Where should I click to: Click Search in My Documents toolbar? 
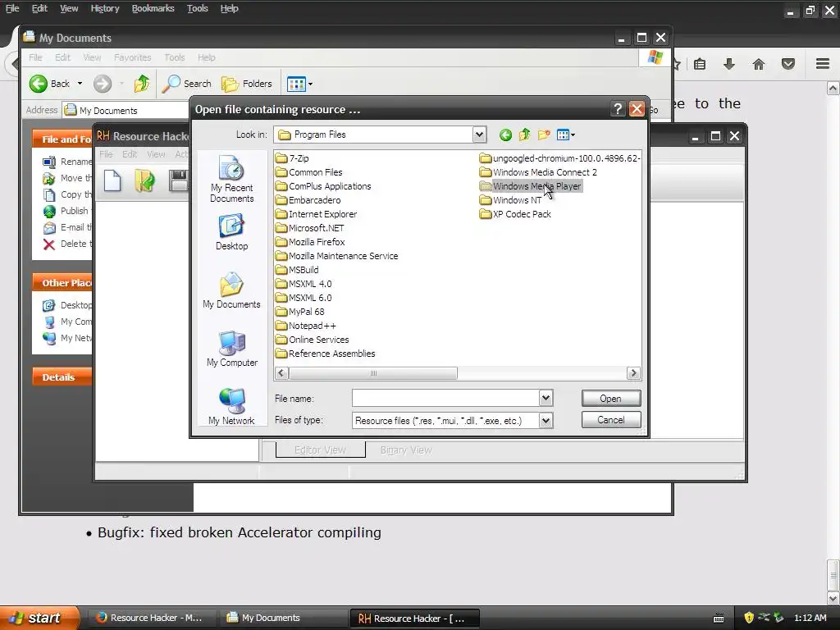point(187,84)
